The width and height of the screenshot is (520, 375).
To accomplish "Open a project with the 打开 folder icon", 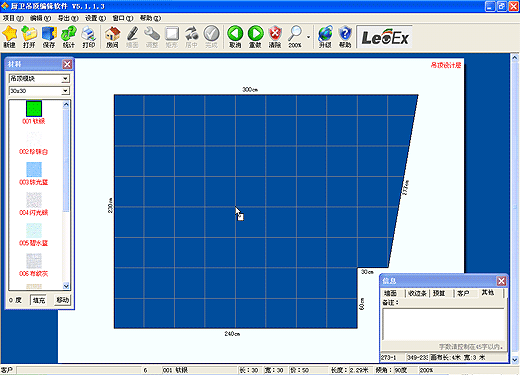I will click(x=29, y=37).
